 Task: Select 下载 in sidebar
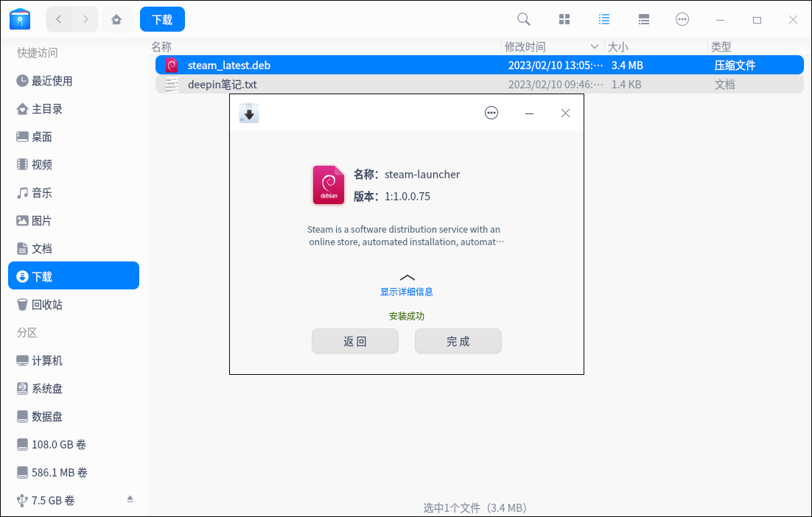click(x=74, y=276)
